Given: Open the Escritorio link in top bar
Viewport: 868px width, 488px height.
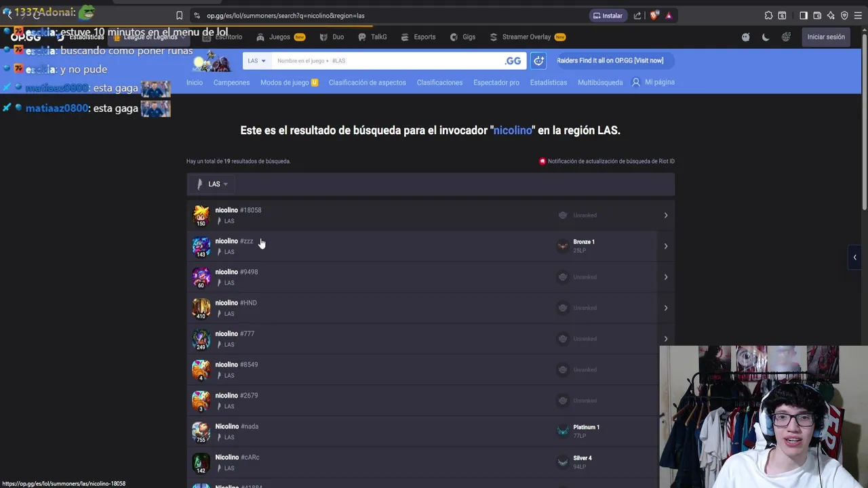Looking at the screenshot, I should click(x=222, y=37).
